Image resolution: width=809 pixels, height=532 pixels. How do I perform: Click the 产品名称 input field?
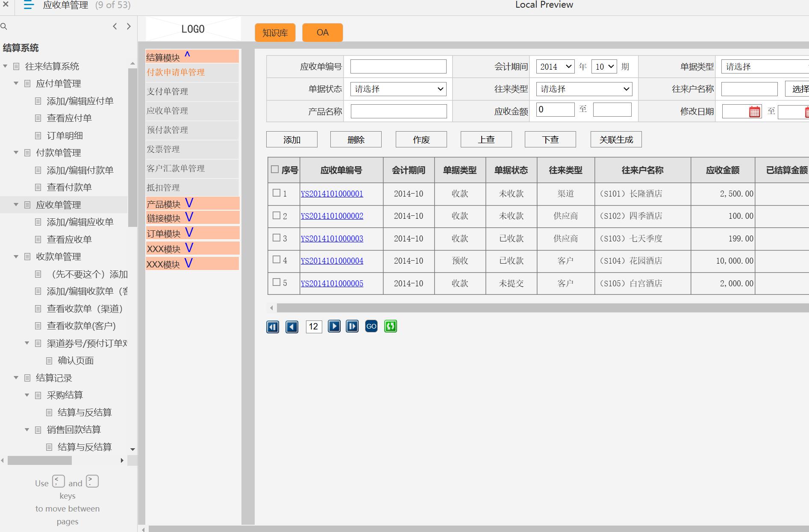coord(399,111)
